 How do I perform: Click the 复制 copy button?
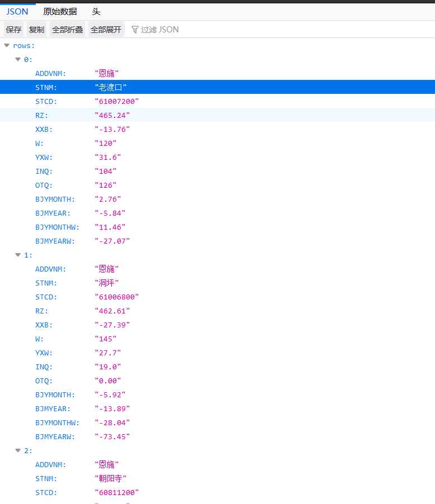[x=36, y=30]
